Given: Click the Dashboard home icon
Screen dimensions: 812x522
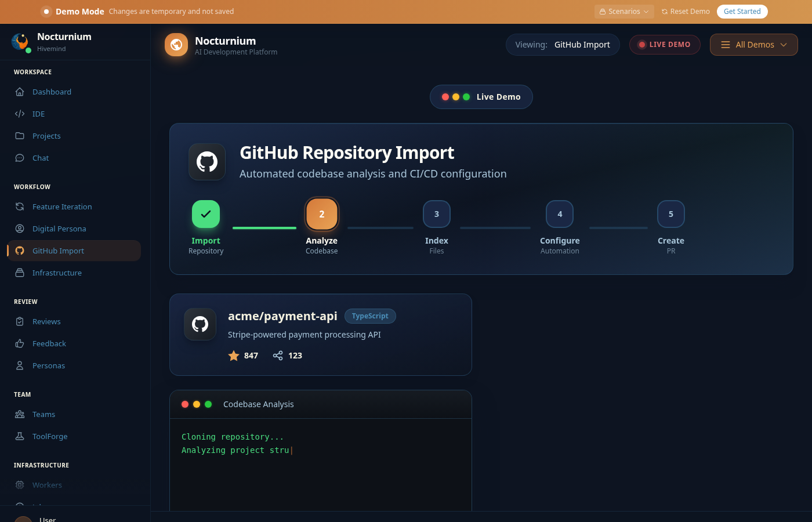Looking at the screenshot, I should (20, 92).
